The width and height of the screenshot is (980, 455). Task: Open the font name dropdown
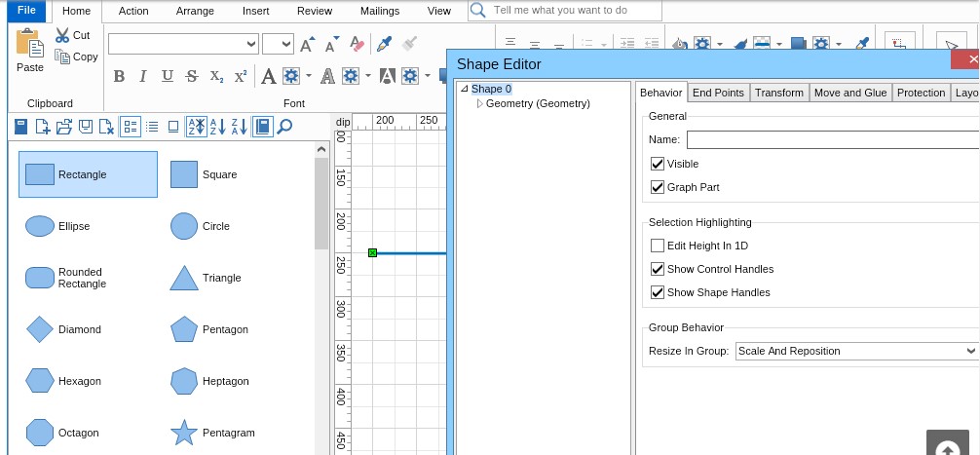[251, 44]
